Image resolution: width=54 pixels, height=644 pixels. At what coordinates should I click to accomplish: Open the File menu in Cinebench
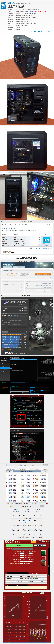[2, 298]
